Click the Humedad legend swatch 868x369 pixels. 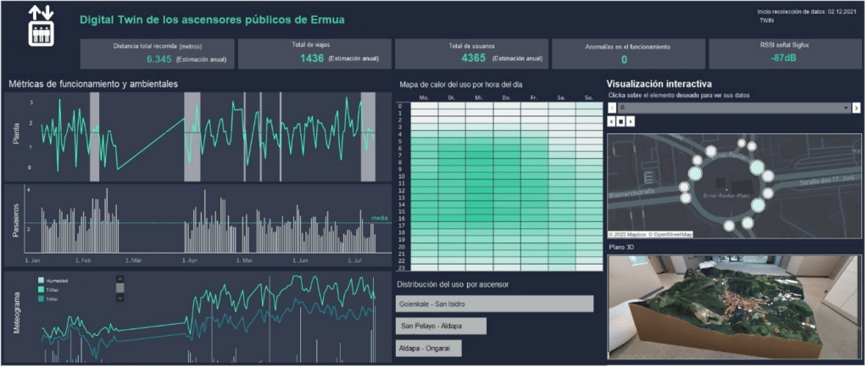coord(41,279)
